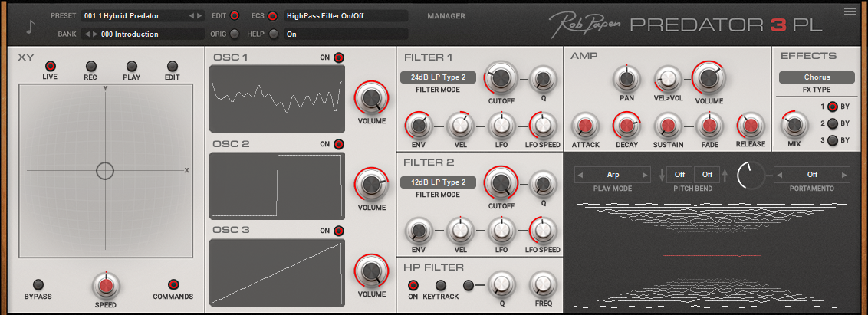Screen dimensions: 868x315
Task: Click the portamento time dial
Action: (751, 175)
